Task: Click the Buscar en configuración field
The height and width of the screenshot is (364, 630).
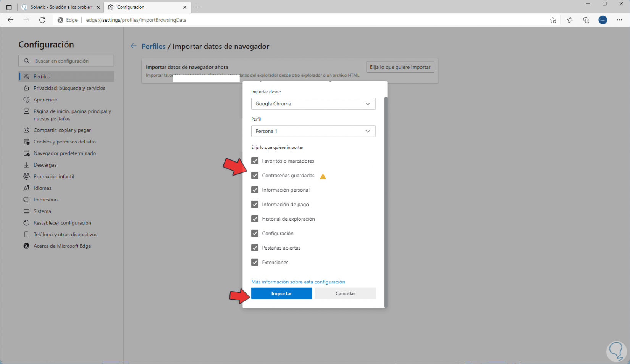Action: pos(66,61)
